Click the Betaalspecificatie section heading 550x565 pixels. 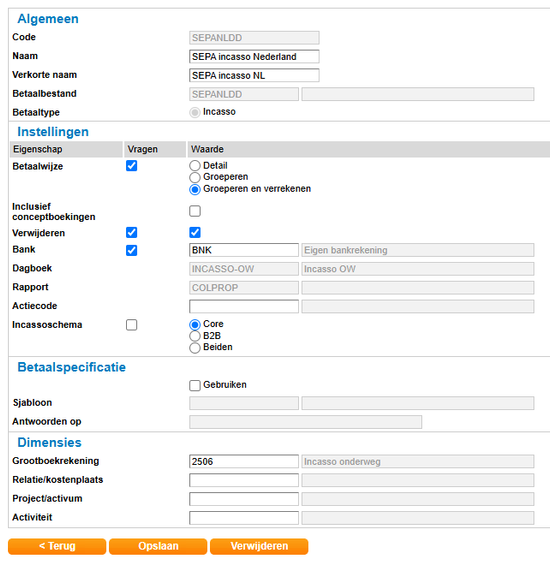click(72, 367)
